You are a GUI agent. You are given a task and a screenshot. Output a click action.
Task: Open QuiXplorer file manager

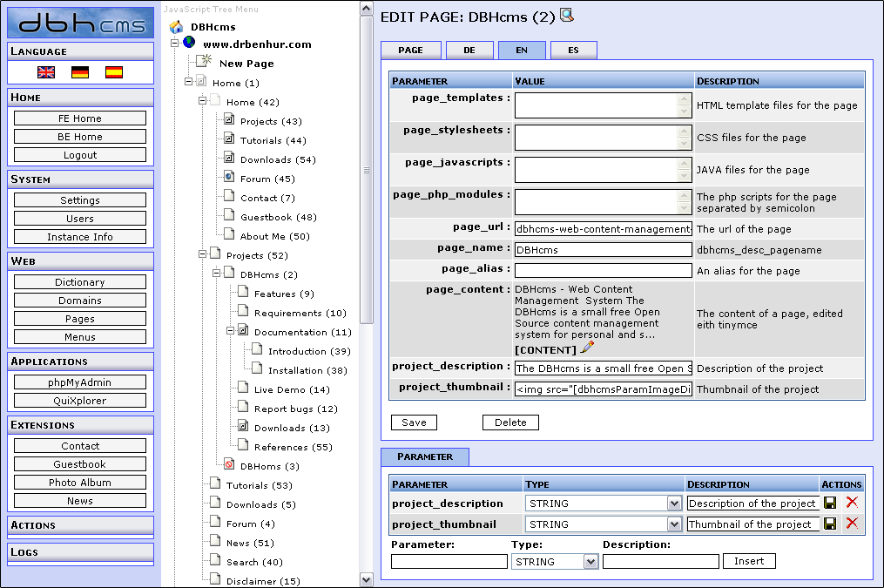[80, 401]
